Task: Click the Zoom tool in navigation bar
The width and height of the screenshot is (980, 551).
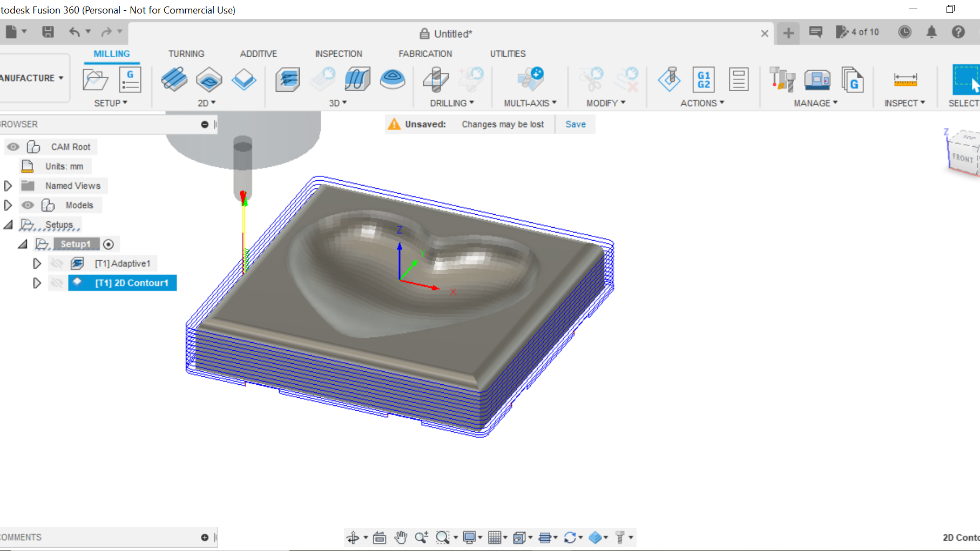Action: coord(422,538)
